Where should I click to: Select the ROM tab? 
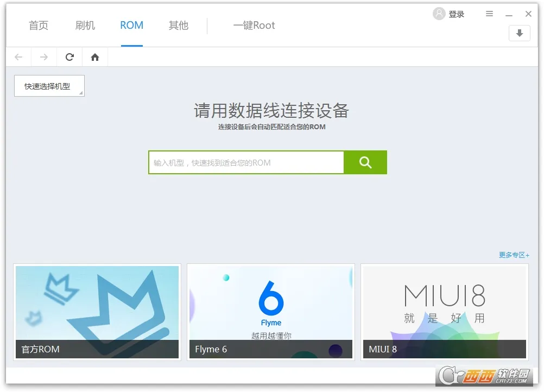131,26
